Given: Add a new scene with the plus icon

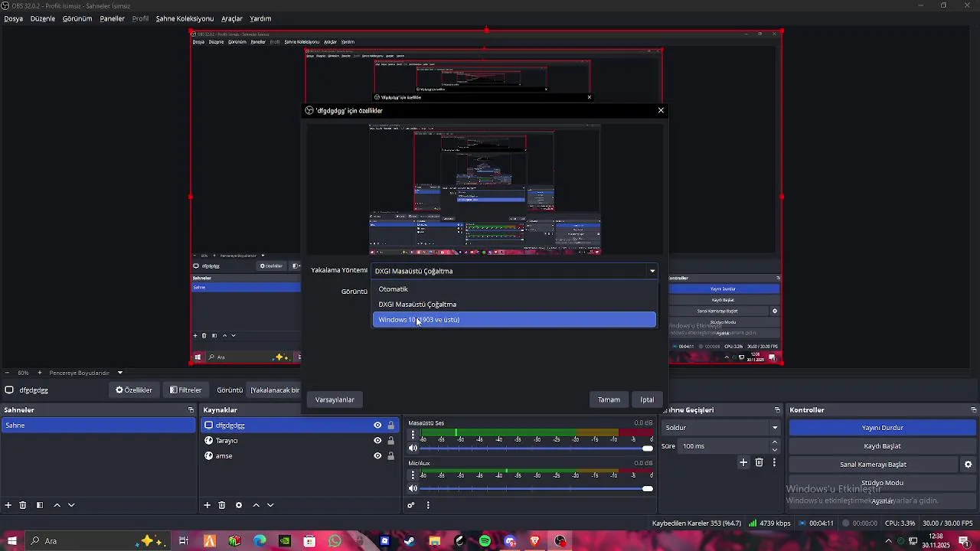Looking at the screenshot, I should 8,505.
